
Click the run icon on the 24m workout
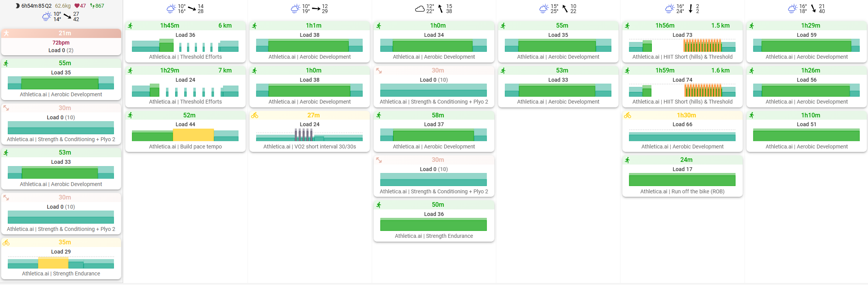click(x=627, y=160)
